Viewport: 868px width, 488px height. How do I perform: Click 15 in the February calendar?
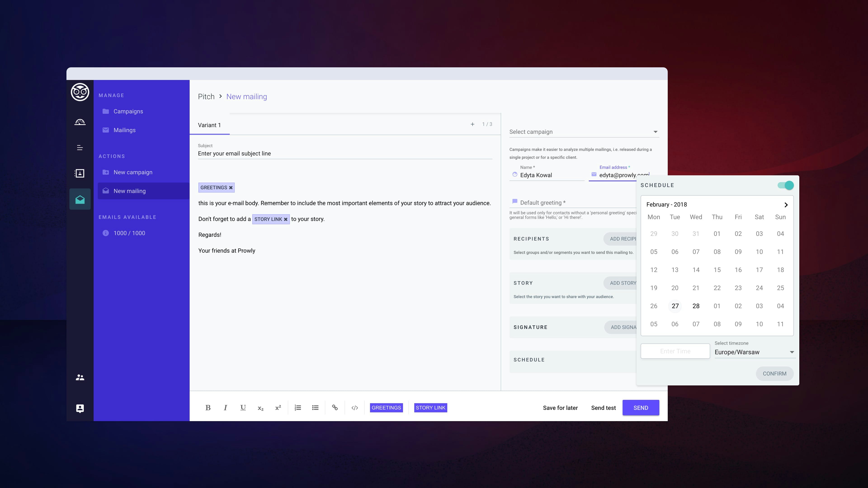[x=717, y=270]
